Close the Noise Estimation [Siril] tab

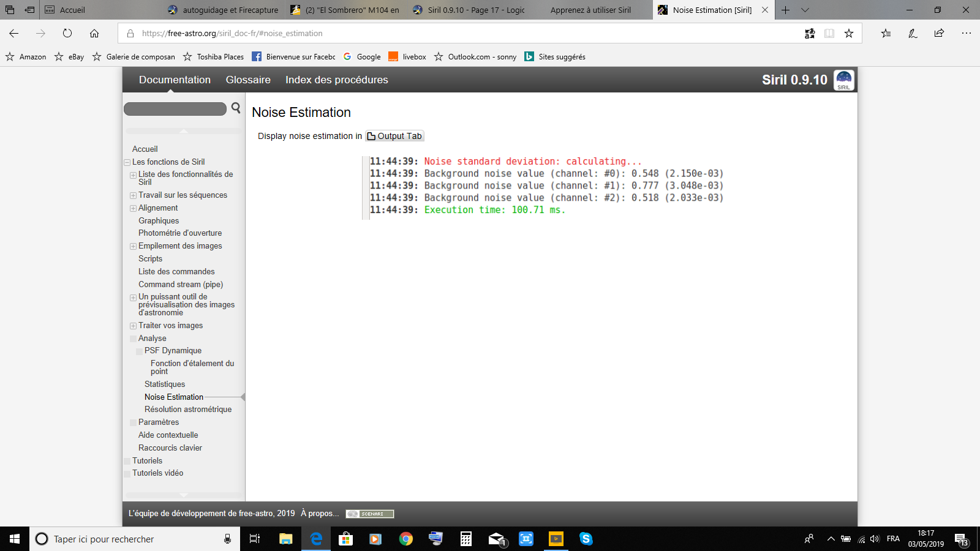pyautogui.click(x=765, y=10)
